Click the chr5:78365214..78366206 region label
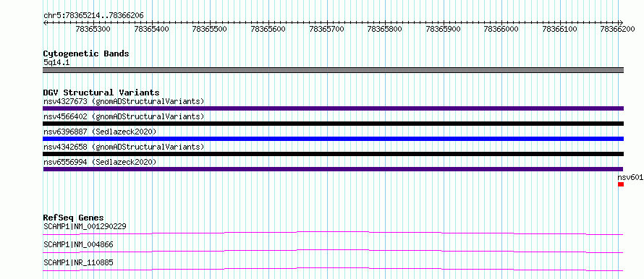644x279 pixels. (93, 15)
